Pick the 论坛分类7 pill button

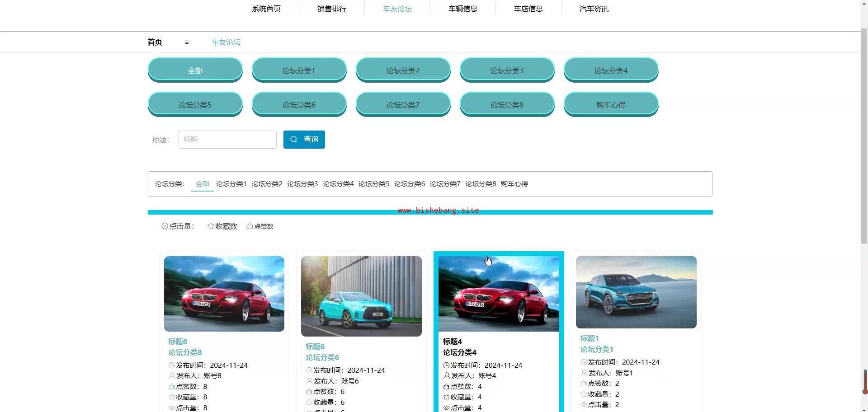point(403,104)
